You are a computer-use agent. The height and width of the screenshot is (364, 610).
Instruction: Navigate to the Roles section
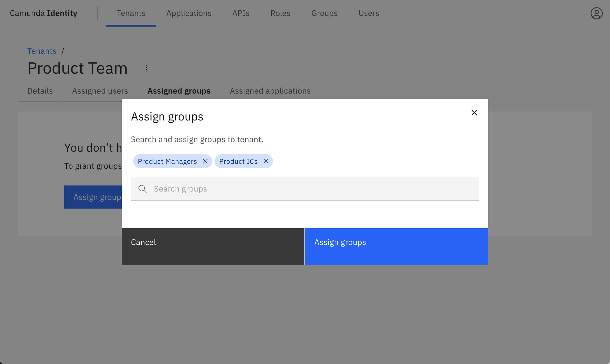(x=280, y=13)
